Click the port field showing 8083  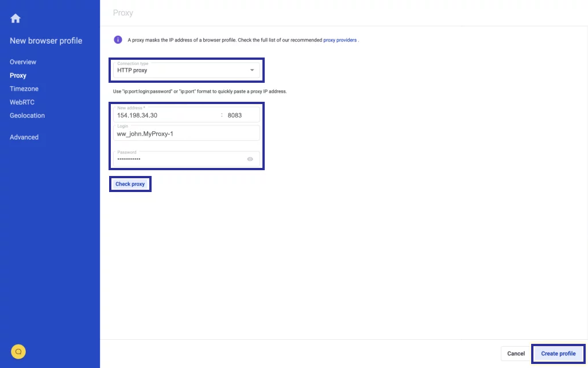(241, 116)
